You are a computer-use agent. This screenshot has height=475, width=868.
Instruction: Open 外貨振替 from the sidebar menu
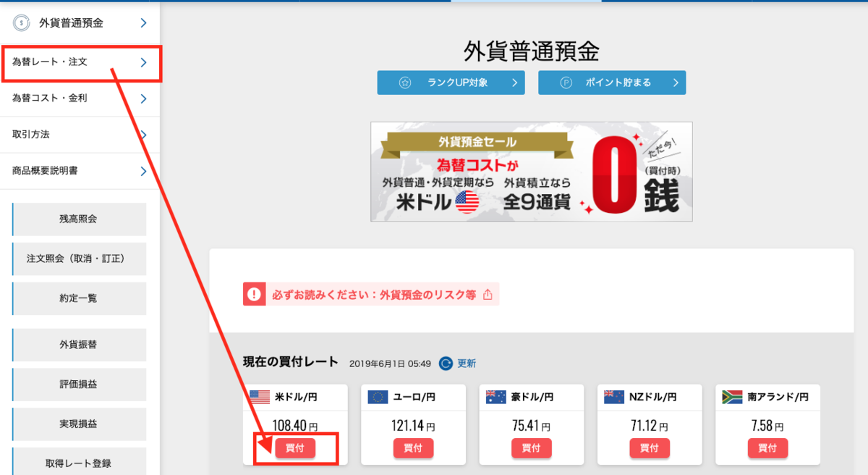[78, 345]
